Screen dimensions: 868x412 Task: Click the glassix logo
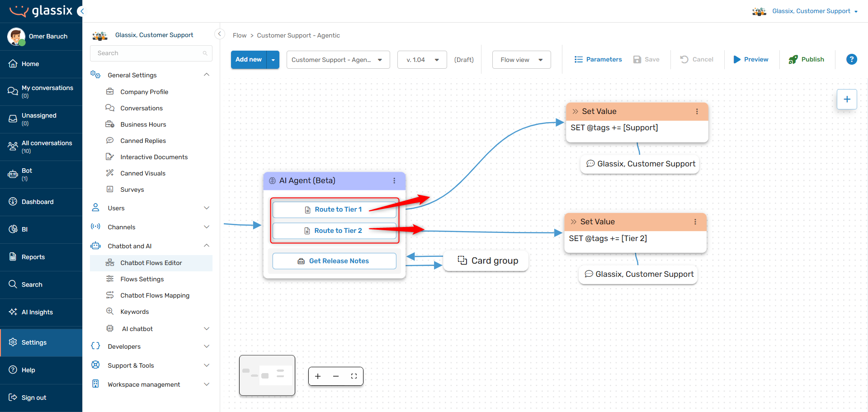tap(41, 11)
